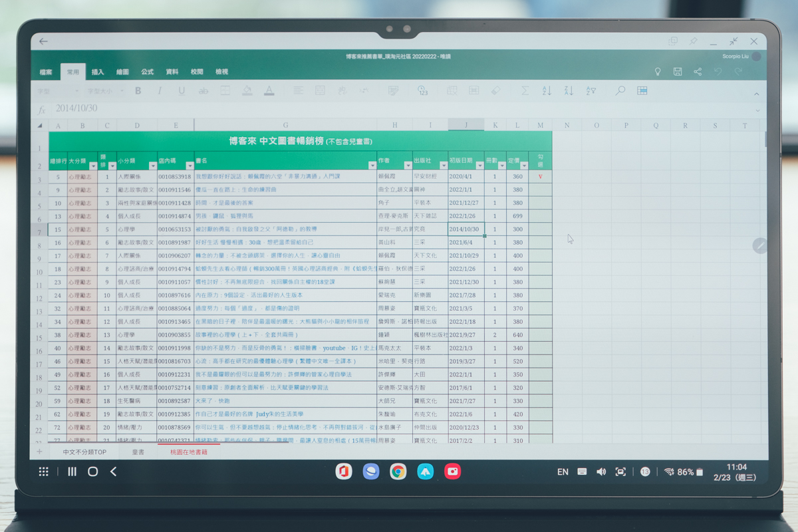Expand the formula bar chevron
The image size is (798, 532).
click(x=757, y=110)
